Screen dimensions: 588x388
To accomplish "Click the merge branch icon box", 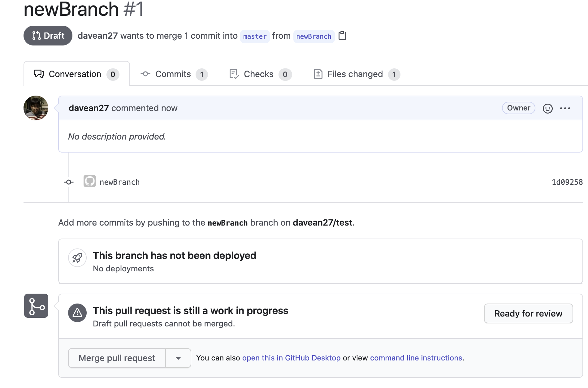I will (x=36, y=306).
